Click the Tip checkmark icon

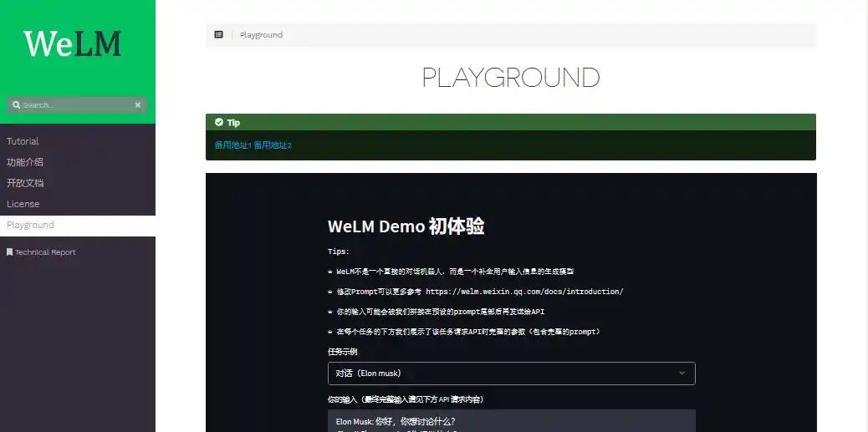coord(219,122)
